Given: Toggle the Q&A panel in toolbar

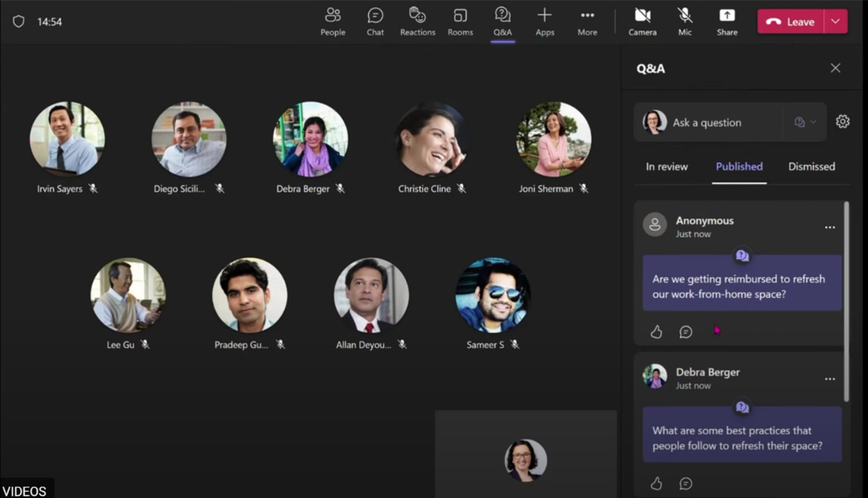Looking at the screenshot, I should [x=503, y=22].
